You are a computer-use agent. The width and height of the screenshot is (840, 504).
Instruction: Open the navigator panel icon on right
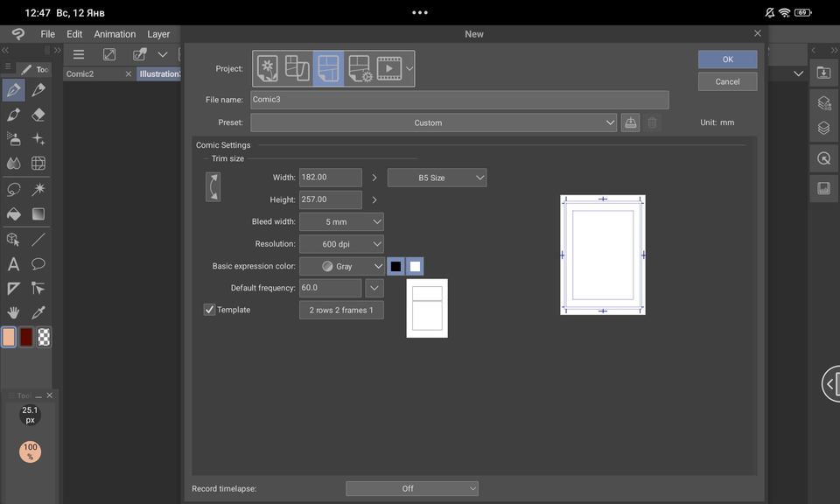(823, 158)
